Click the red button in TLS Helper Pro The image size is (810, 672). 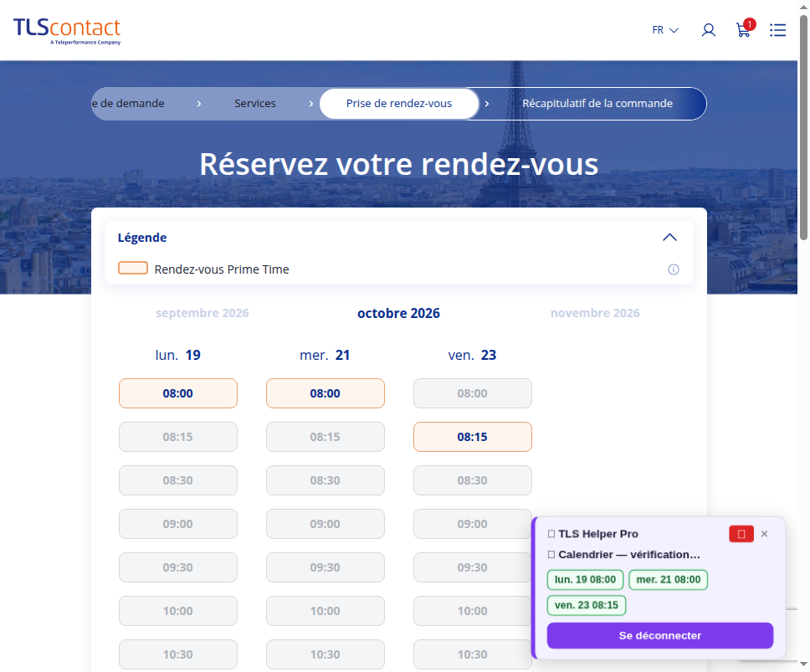741,534
